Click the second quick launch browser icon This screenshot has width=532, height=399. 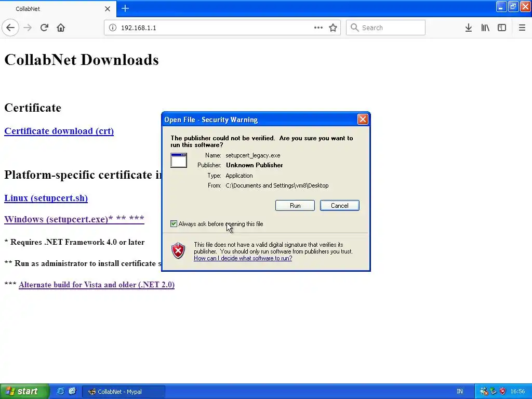click(72, 391)
